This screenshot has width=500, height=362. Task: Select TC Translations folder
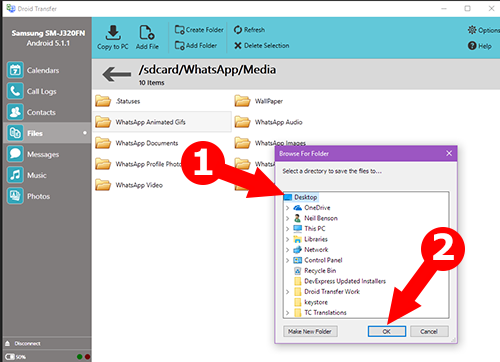320,313
